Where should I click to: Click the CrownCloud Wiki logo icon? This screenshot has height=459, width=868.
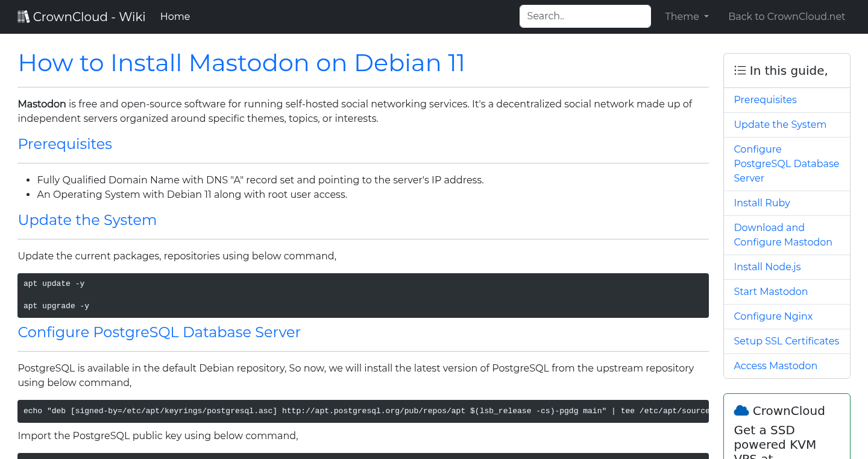click(x=24, y=16)
